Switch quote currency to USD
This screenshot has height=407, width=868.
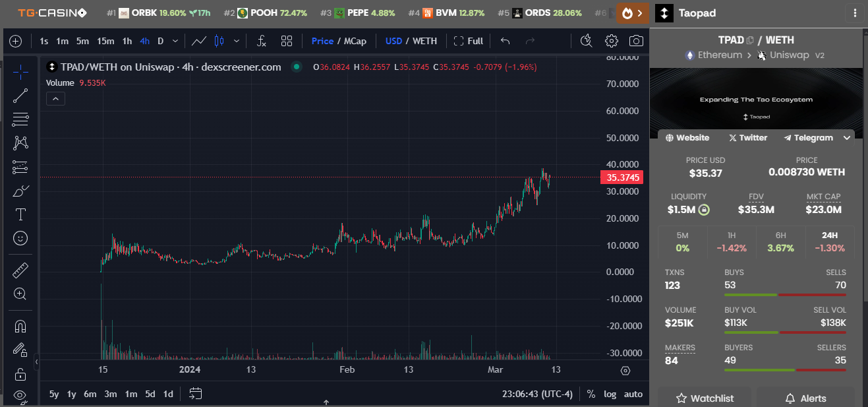[393, 41]
